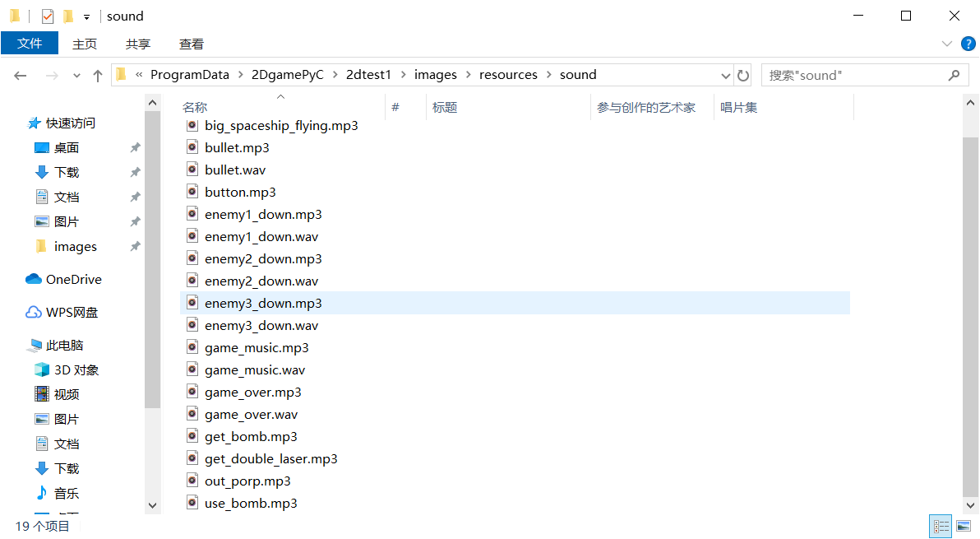Click navigation pane scroll up arrow
The width and height of the screenshot is (980, 539).
coord(152,103)
